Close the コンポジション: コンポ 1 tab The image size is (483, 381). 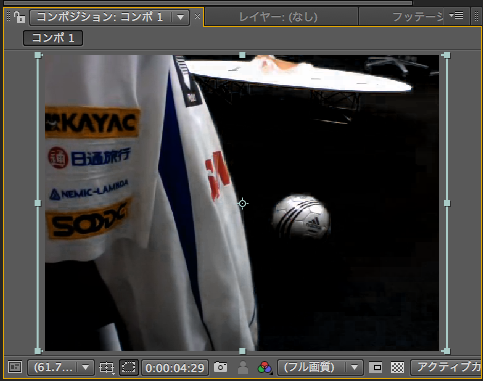coord(197,16)
